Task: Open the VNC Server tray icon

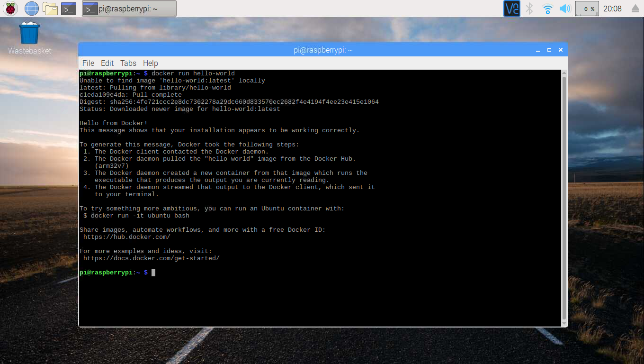Action: pyautogui.click(x=512, y=9)
